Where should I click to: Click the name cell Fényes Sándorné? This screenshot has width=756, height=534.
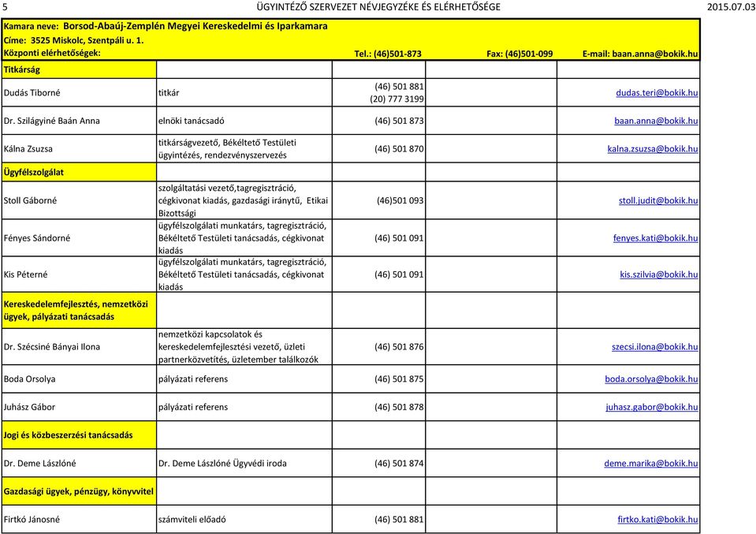click(x=79, y=238)
